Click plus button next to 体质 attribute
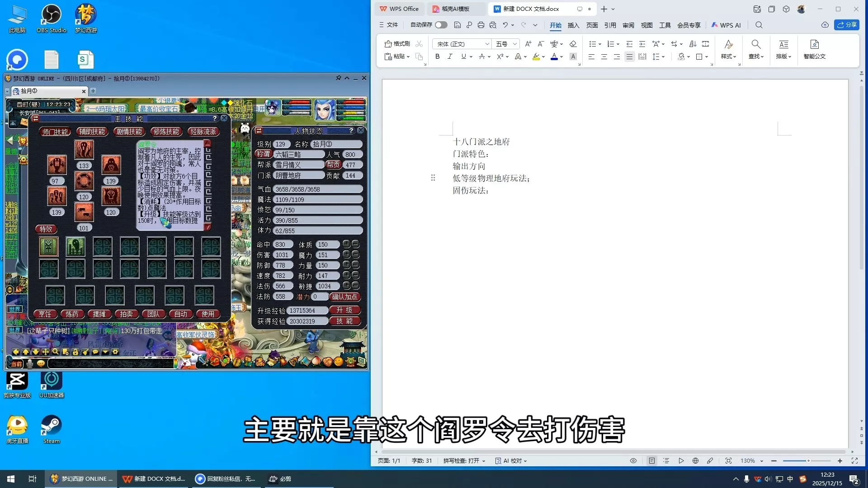The height and width of the screenshot is (488, 868). (346, 244)
